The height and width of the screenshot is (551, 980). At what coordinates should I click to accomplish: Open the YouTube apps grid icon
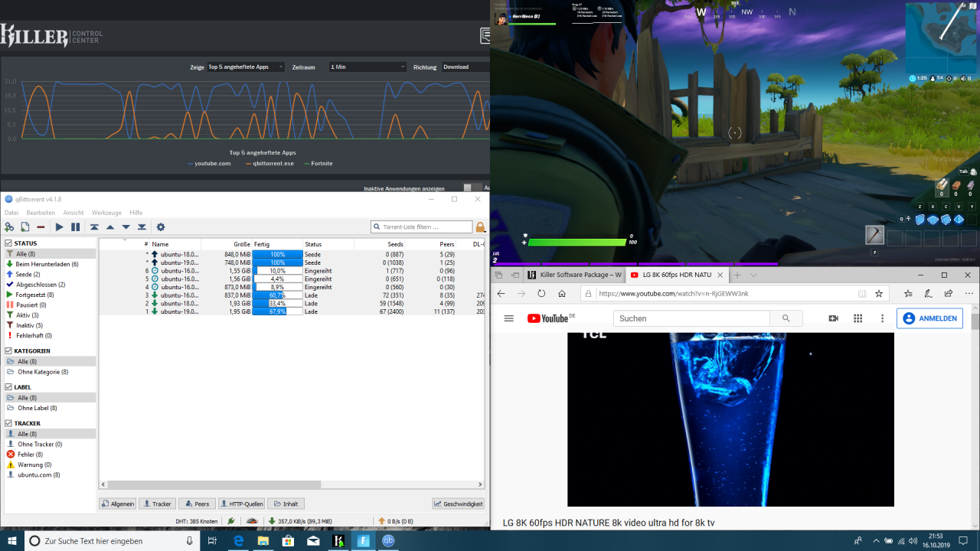(858, 318)
